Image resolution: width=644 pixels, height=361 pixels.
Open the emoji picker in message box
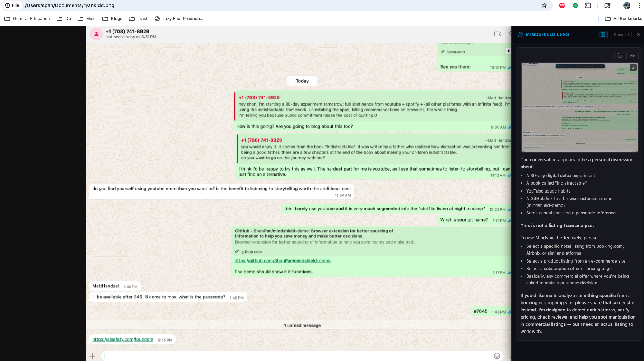497,356
